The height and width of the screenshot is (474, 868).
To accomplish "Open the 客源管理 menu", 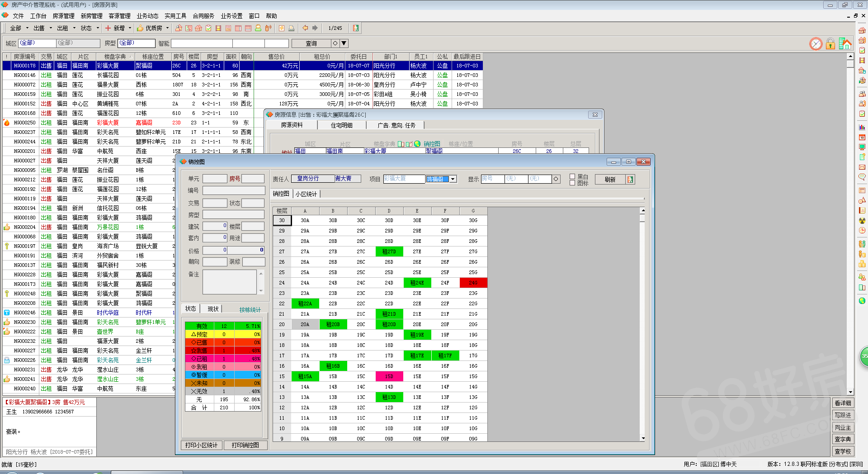I will [x=119, y=16].
